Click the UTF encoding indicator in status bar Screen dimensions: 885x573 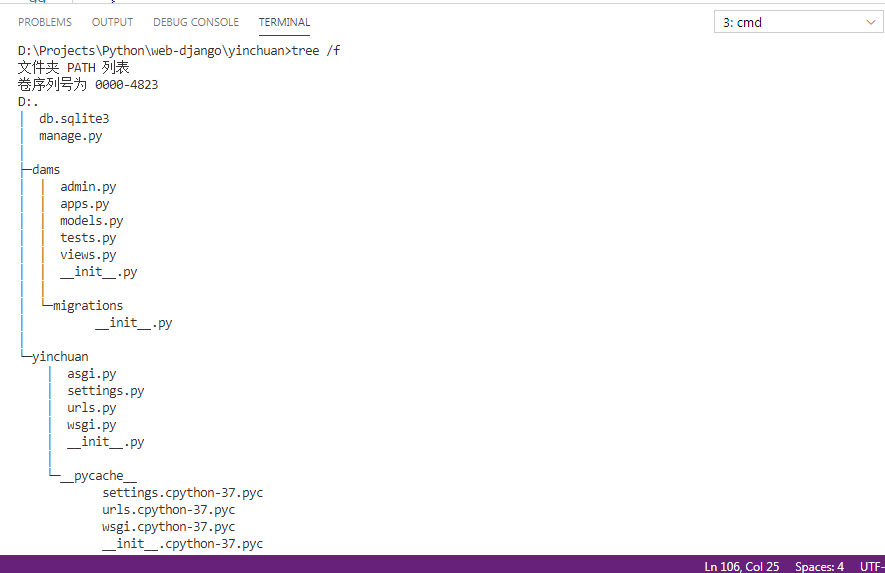872,566
